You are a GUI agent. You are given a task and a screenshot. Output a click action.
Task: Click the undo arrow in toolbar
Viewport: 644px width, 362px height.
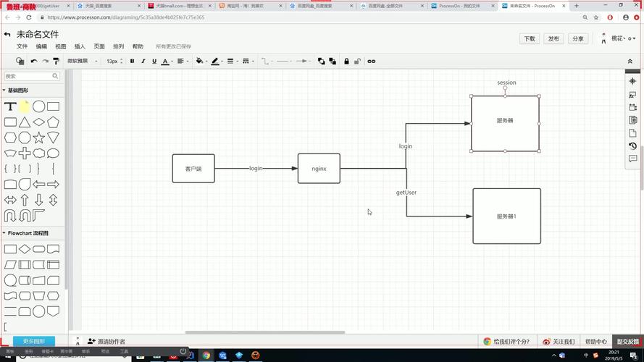pos(34,61)
